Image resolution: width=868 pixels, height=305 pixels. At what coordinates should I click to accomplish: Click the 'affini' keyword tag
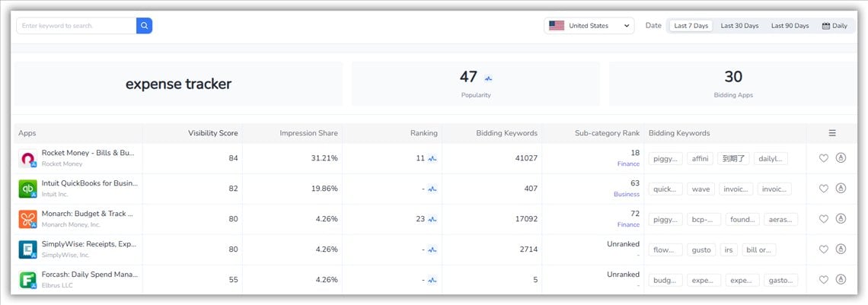point(700,158)
